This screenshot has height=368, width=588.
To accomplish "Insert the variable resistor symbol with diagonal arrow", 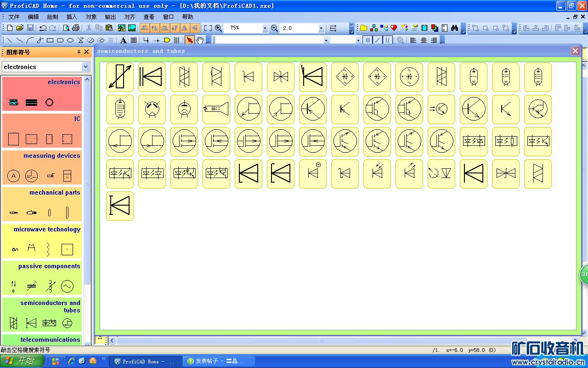I will click(120, 77).
